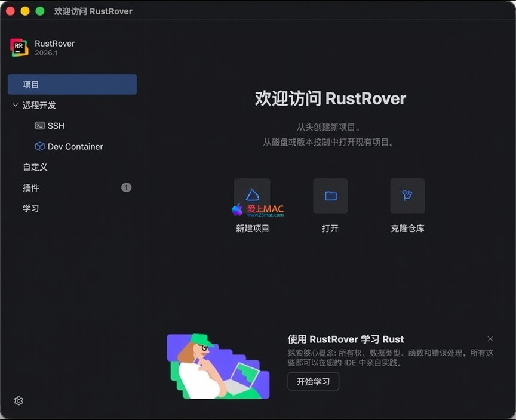Click the Open folder icon
516x420 pixels.
330,196
